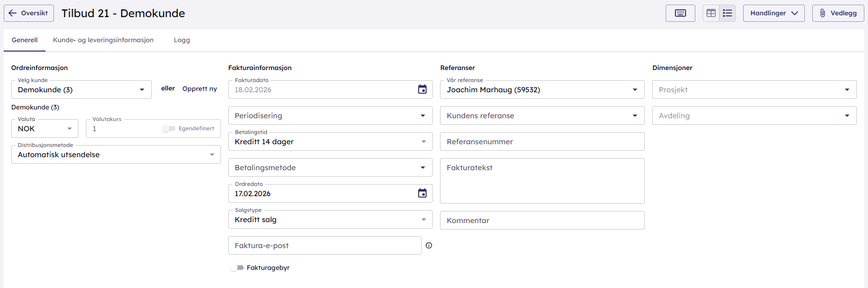Expand the Salgstype dropdown

(423, 219)
